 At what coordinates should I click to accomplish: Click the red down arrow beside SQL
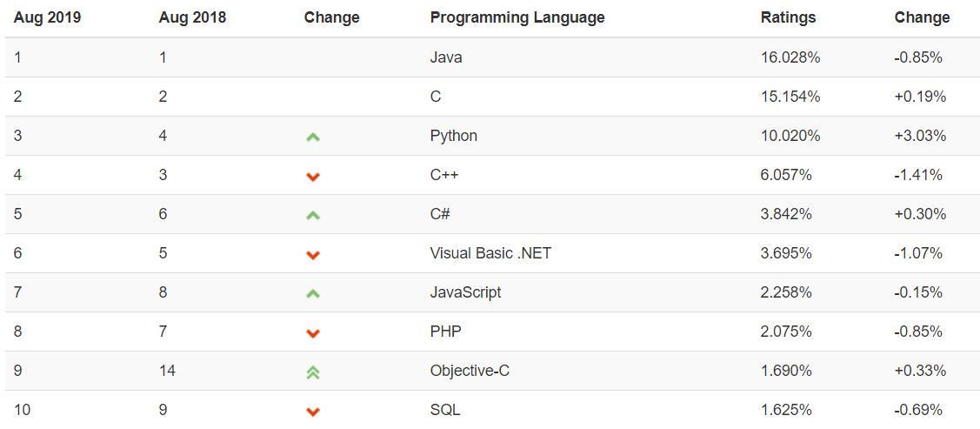[x=313, y=412]
